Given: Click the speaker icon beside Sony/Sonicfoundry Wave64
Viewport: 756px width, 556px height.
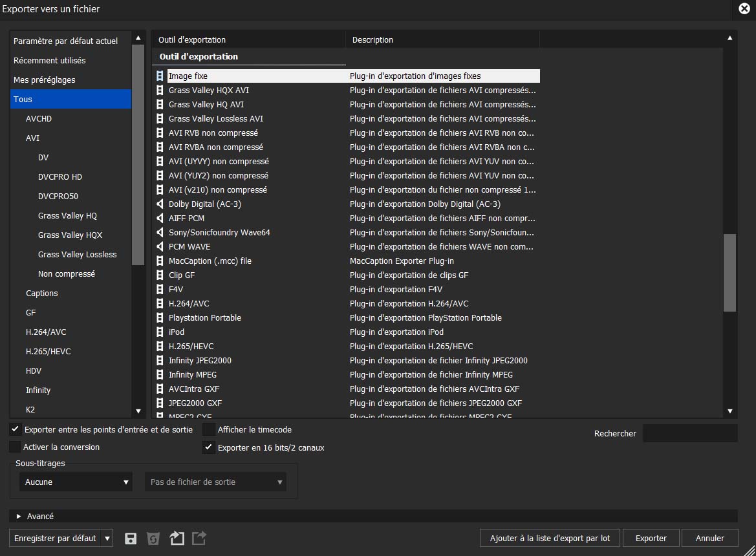Looking at the screenshot, I should pyautogui.click(x=160, y=232).
